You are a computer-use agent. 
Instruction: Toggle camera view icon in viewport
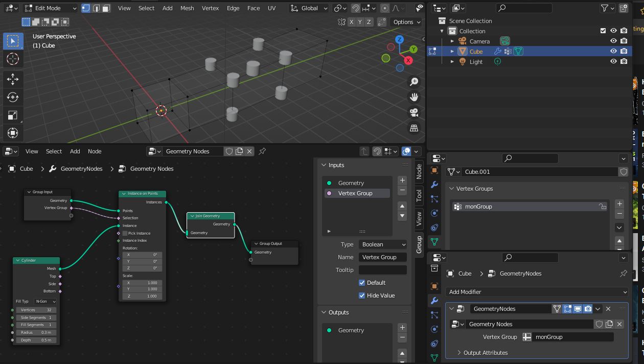pyautogui.click(x=414, y=112)
